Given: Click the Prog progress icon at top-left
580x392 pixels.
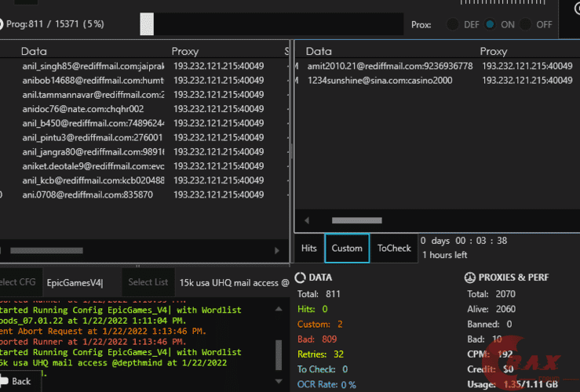Looking at the screenshot, I should point(3,24).
